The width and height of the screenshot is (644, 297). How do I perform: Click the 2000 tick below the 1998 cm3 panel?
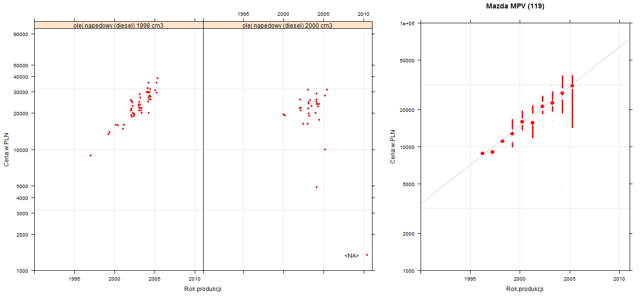click(x=114, y=279)
